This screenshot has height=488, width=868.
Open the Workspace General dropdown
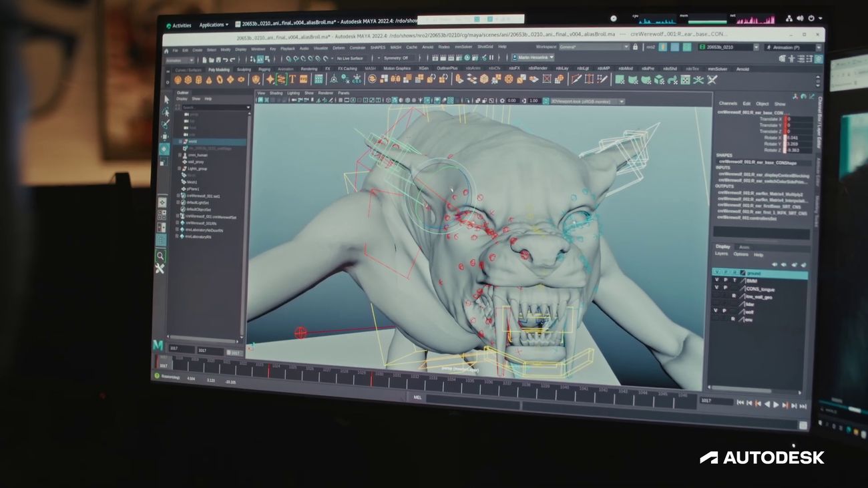593,47
